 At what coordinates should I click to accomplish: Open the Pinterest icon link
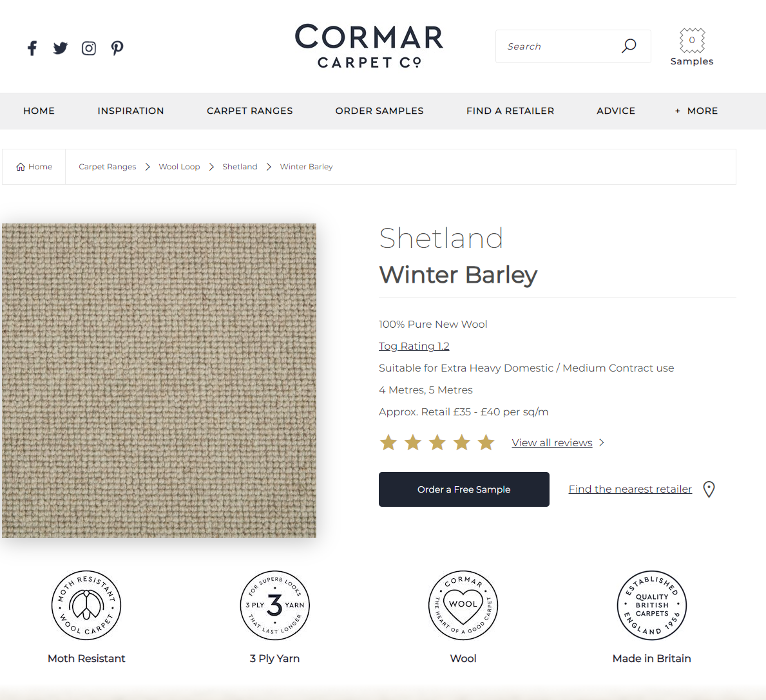117,48
